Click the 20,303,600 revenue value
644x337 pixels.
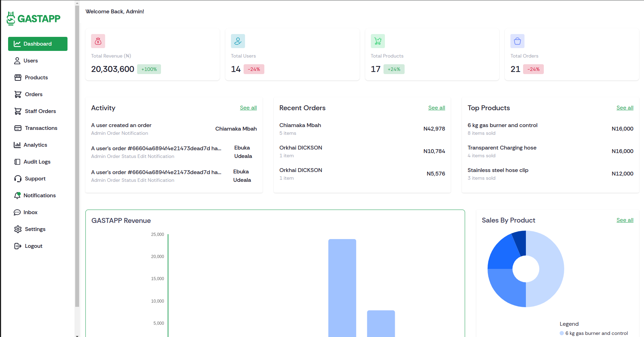[x=112, y=69]
